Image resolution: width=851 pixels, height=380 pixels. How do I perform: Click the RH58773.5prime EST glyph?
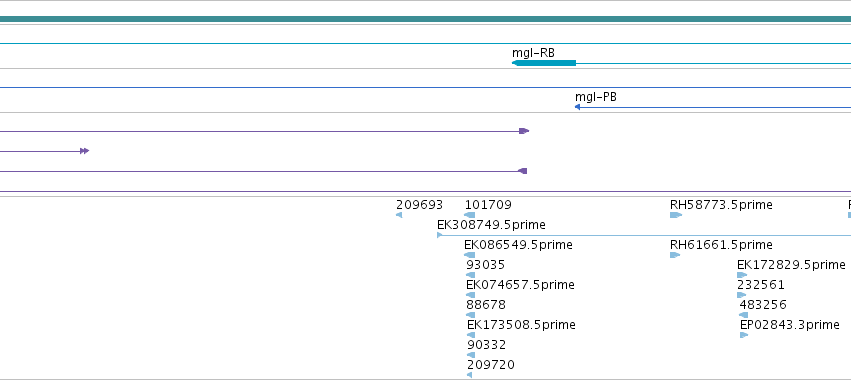tap(676, 215)
